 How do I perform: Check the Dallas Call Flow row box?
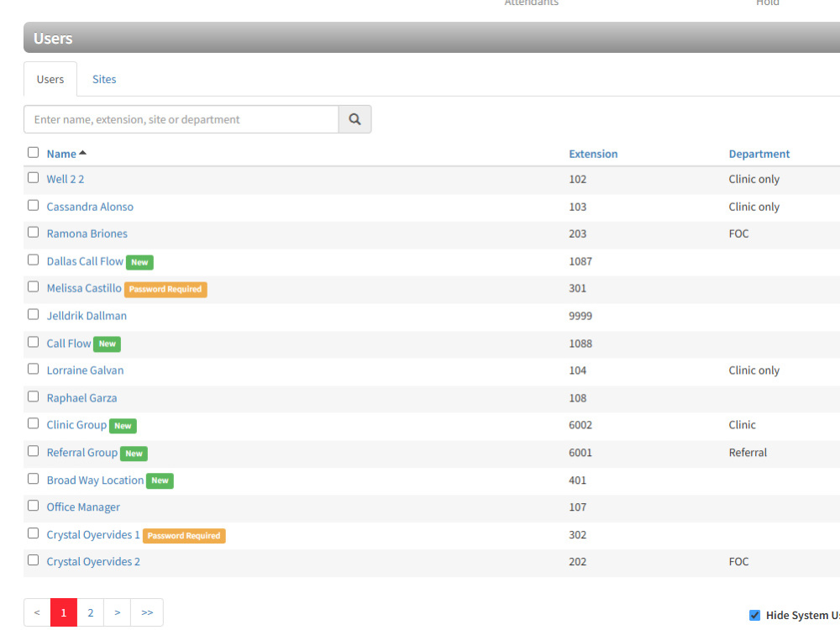(34, 260)
